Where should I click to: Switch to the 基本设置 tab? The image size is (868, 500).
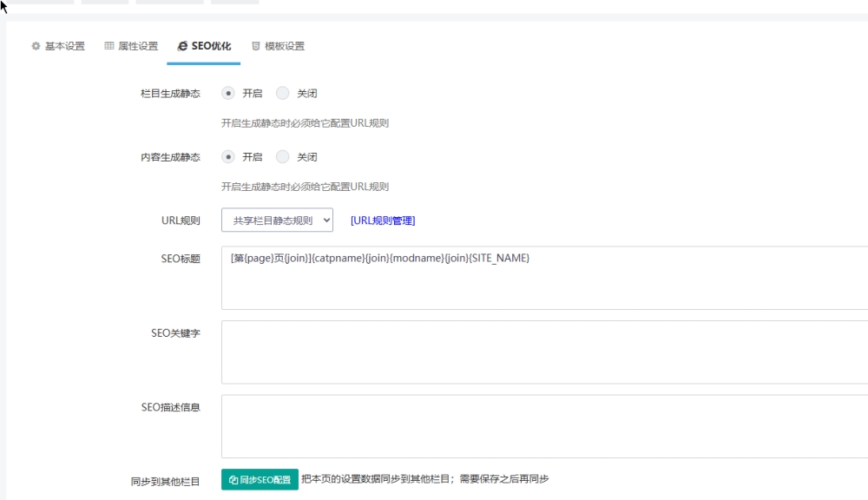(65, 46)
